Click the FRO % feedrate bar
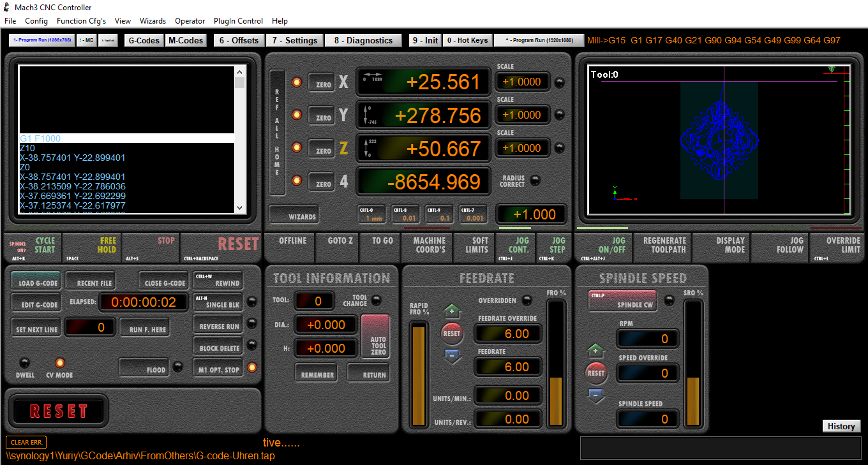 tap(556, 364)
